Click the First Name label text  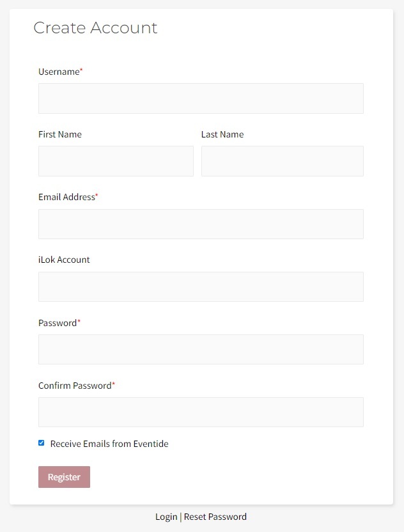pyautogui.click(x=60, y=134)
